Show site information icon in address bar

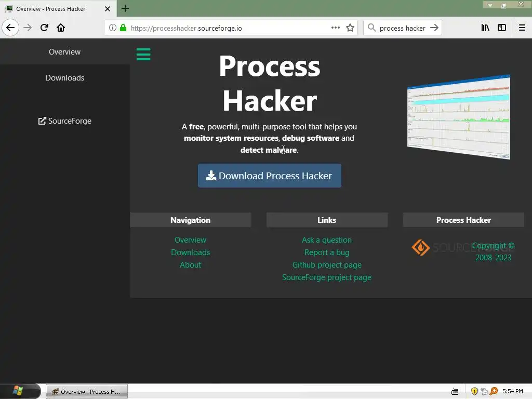click(x=113, y=28)
